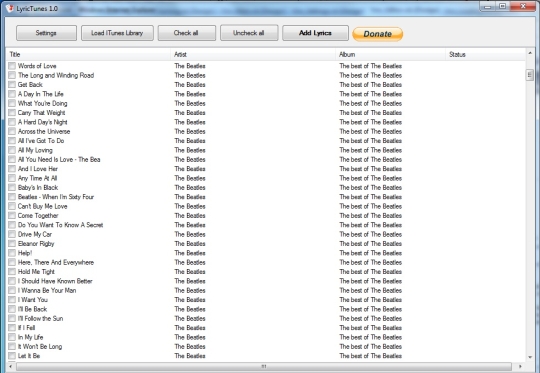Screen dimensions: 540x373
Task: Mark the Get Back song checkbox
Action: click(x=12, y=84)
